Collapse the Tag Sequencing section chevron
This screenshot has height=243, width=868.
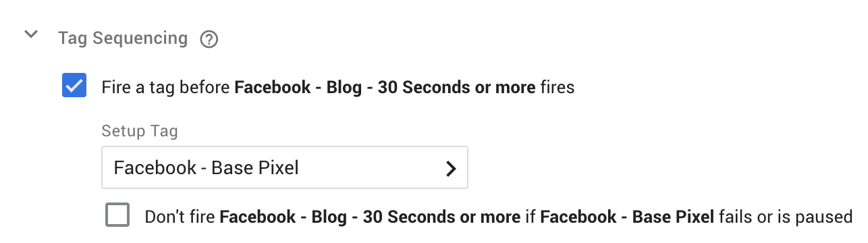[x=31, y=34]
